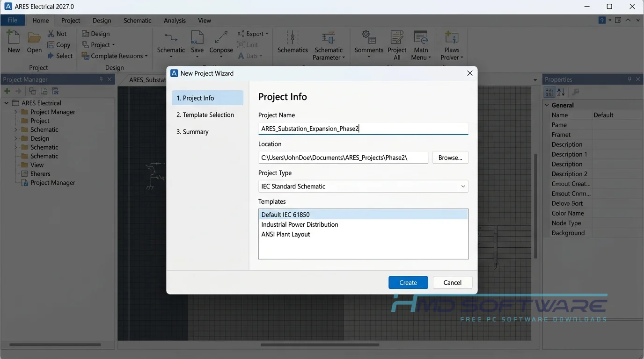Go to step 3 Summary

click(x=207, y=132)
